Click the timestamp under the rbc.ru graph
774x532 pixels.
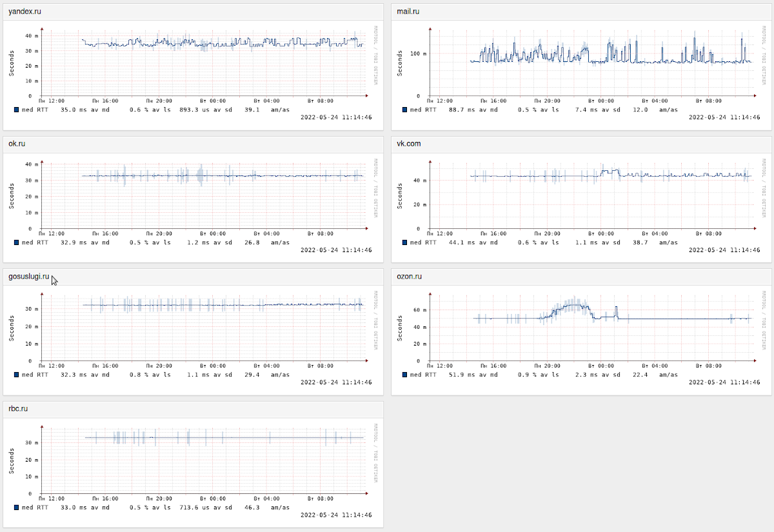click(x=336, y=515)
